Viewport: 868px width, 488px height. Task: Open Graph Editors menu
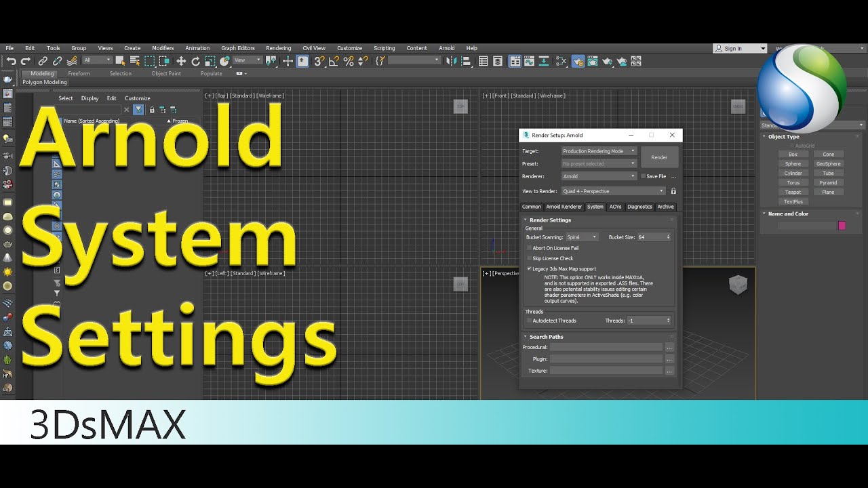coord(238,48)
